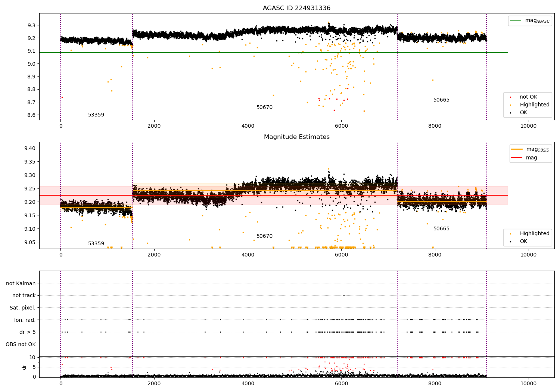The height and width of the screenshot is (392, 560).
Task: Click obsid label 50670 in middle plot
Action: point(264,236)
